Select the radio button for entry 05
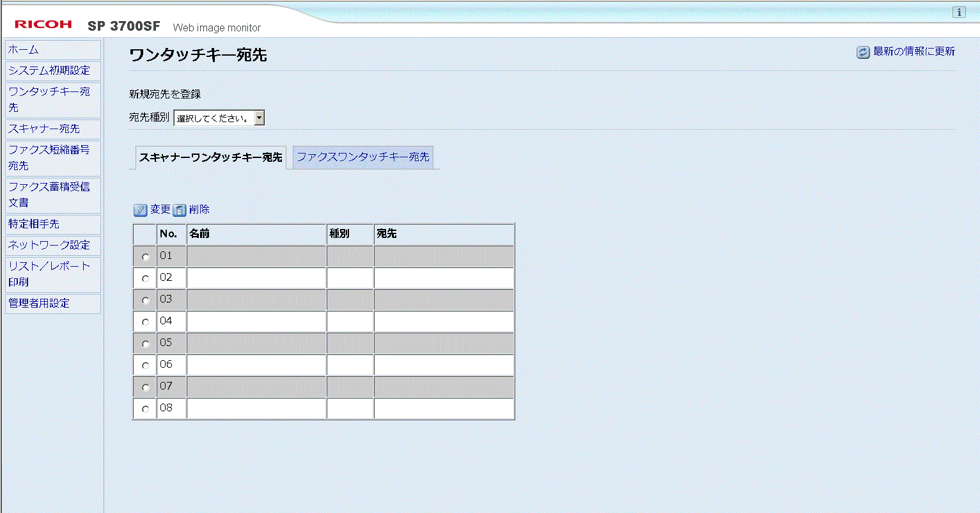This screenshot has height=513, width=980. (145, 343)
